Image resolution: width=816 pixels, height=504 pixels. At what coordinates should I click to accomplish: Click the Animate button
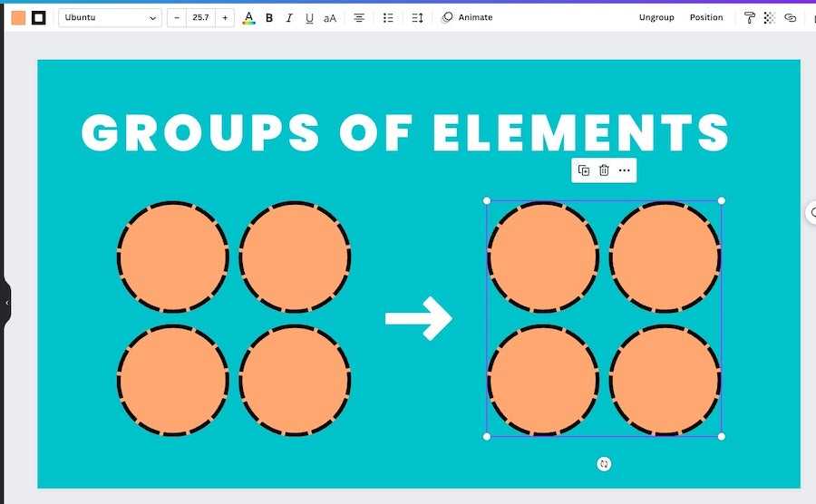point(467,18)
